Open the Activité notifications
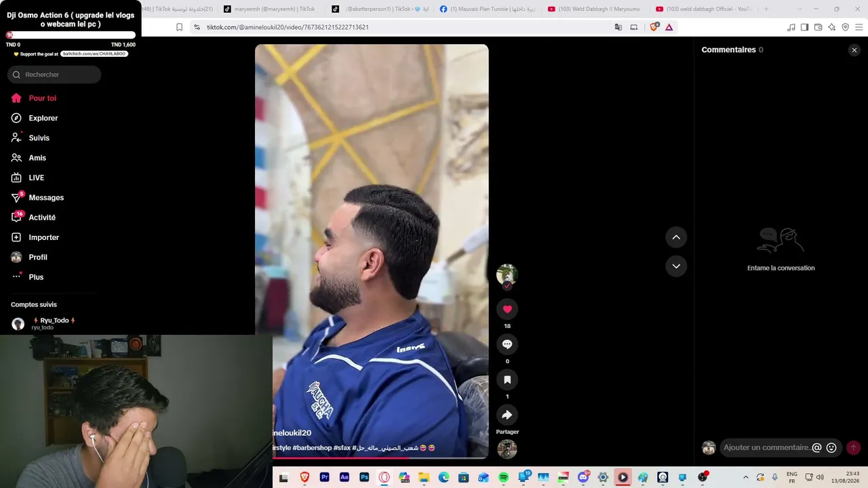The height and width of the screenshot is (488, 868). 33,218
